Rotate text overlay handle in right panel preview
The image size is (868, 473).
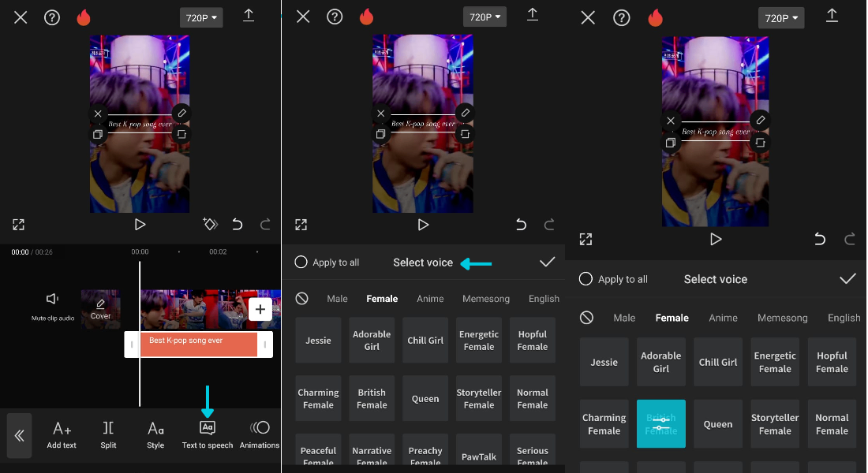pyautogui.click(x=760, y=143)
